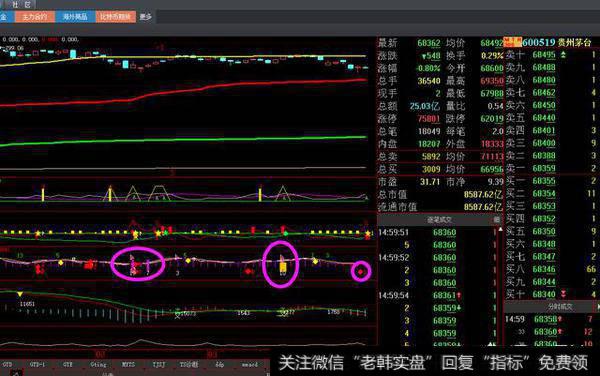Select the third orange tab beside 海外商品
The image size is (600, 376).
coord(116,17)
